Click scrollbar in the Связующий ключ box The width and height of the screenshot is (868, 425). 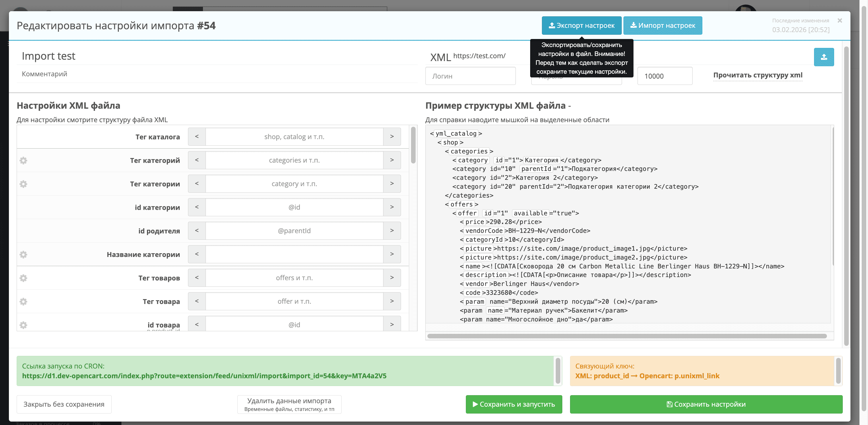pos(838,371)
